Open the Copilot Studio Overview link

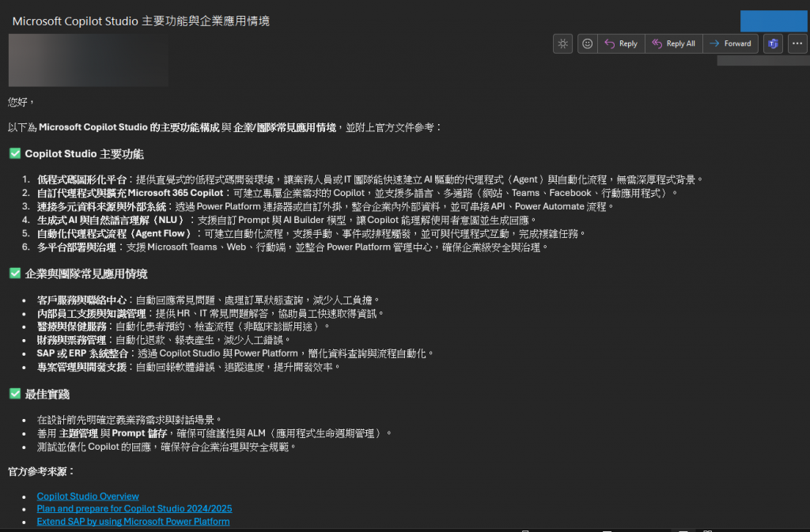(88, 496)
